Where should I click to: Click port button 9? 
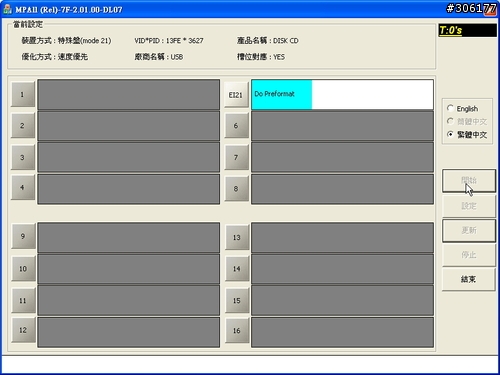[x=23, y=236]
